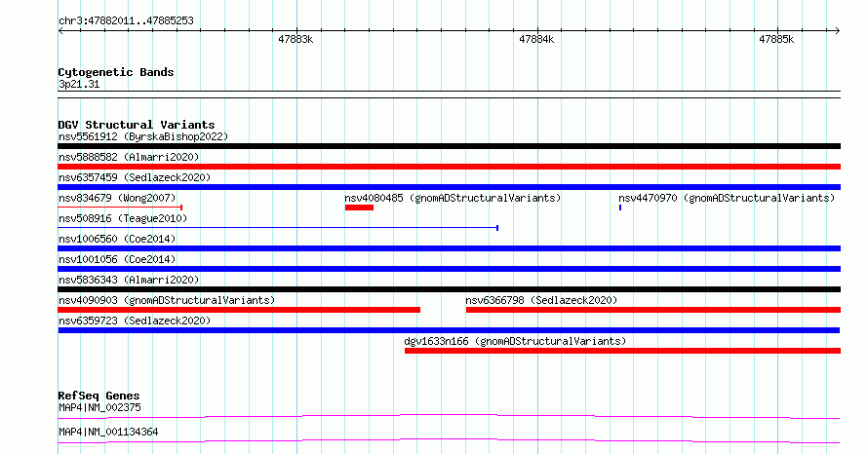This screenshot has height=454, width=868.
Task: Select the blue nsv6357459 variant bar
Action: click(449, 187)
